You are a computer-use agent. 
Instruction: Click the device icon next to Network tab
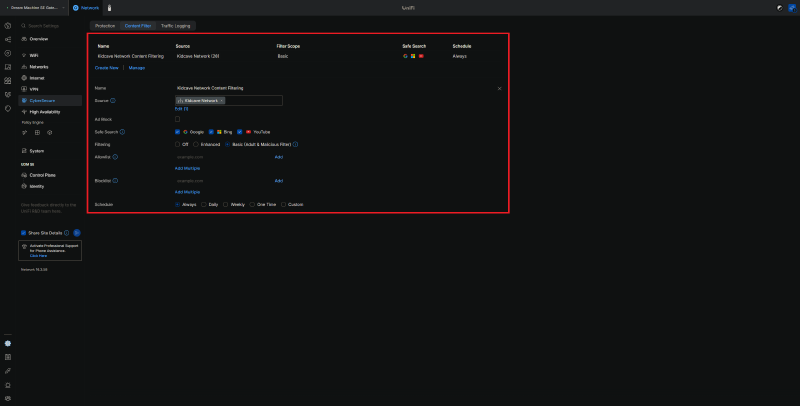pos(109,8)
